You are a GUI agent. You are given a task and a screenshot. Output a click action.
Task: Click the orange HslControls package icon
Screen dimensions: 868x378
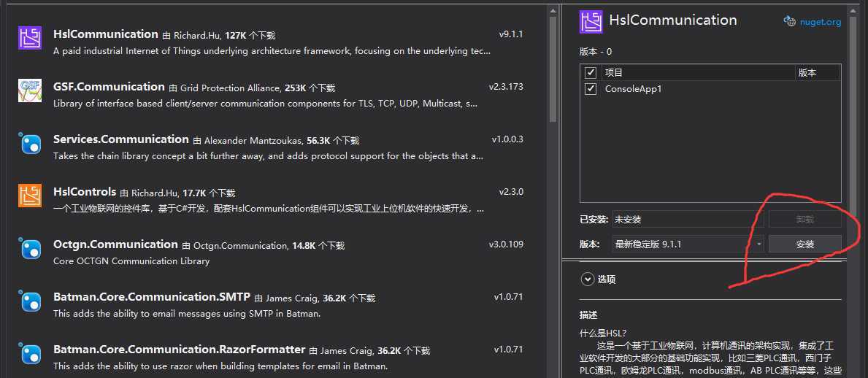pyautogui.click(x=30, y=196)
